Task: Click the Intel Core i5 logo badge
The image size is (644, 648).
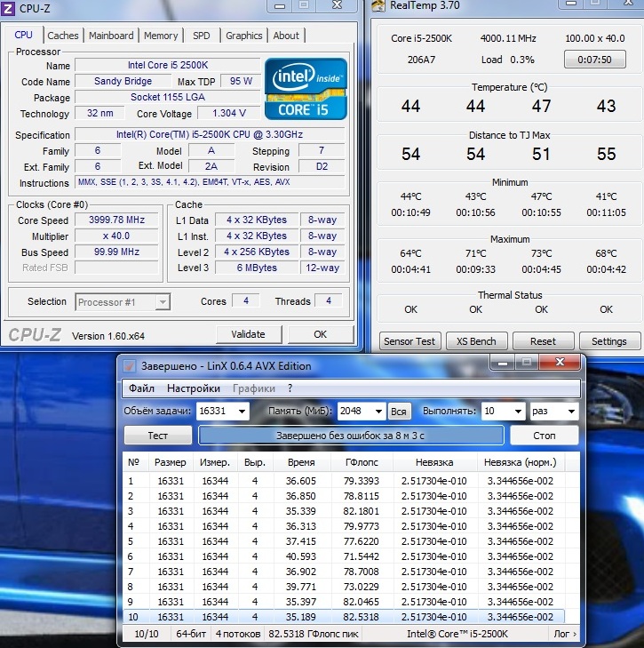Action: click(x=306, y=89)
